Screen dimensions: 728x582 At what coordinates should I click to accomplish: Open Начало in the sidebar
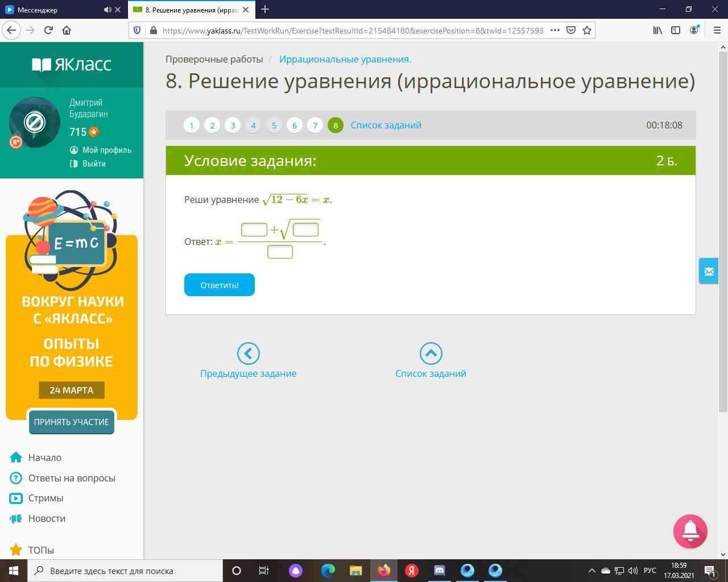(45, 458)
